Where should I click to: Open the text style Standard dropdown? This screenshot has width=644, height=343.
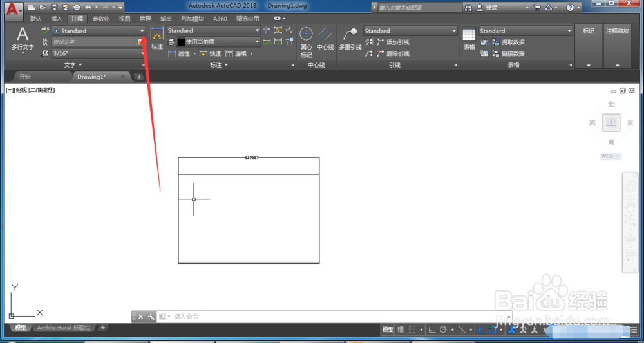[x=99, y=31]
